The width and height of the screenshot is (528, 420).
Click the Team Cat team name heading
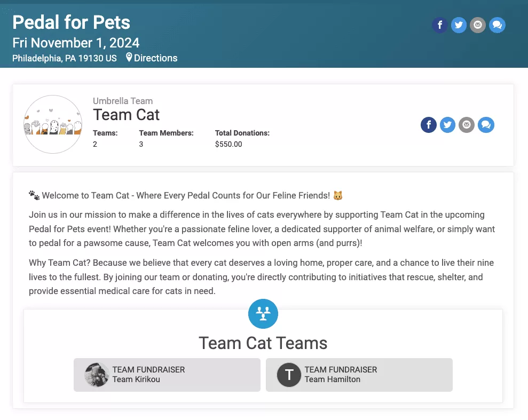(127, 115)
